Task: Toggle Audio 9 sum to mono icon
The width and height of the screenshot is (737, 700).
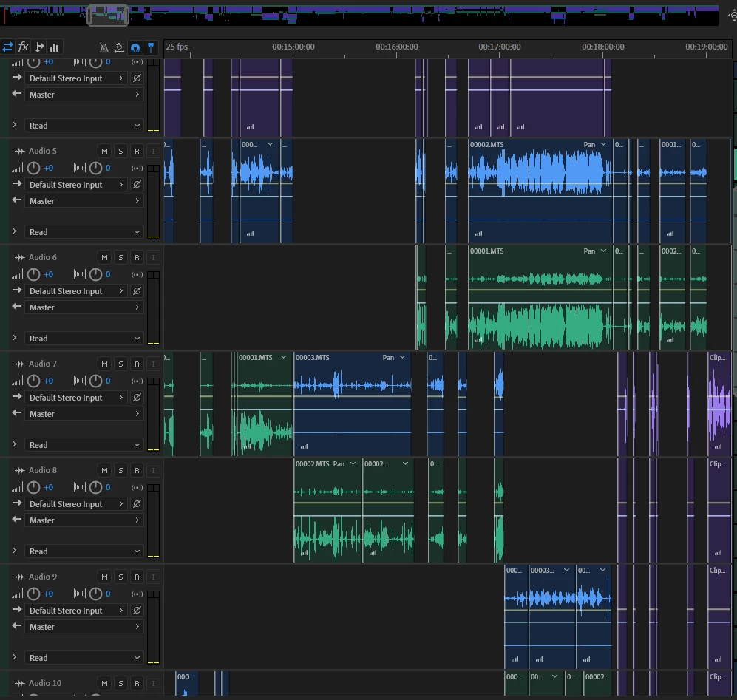Action: (x=137, y=594)
